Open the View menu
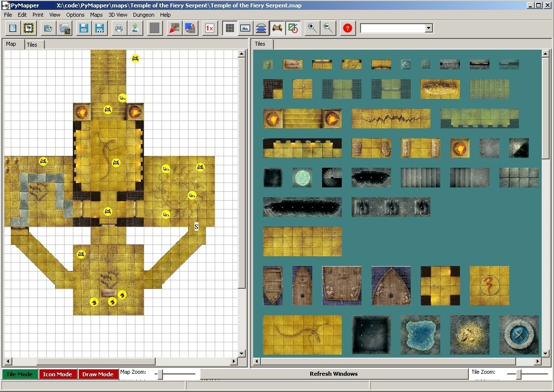 55,15
